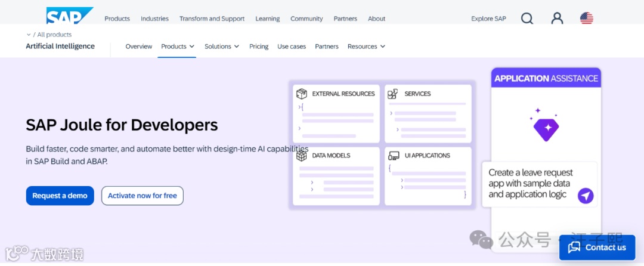The height and width of the screenshot is (266, 644).
Task: Select the US flag country selector
Action: click(x=587, y=18)
